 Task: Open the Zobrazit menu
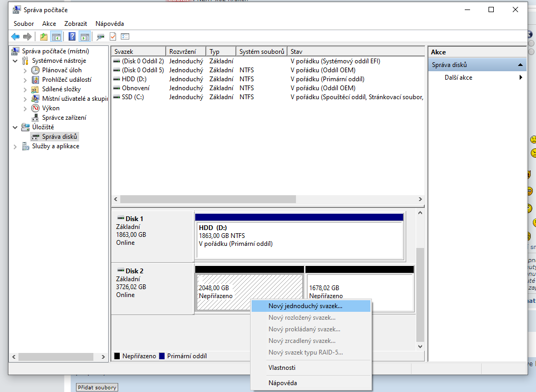click(x=75, y=24)
